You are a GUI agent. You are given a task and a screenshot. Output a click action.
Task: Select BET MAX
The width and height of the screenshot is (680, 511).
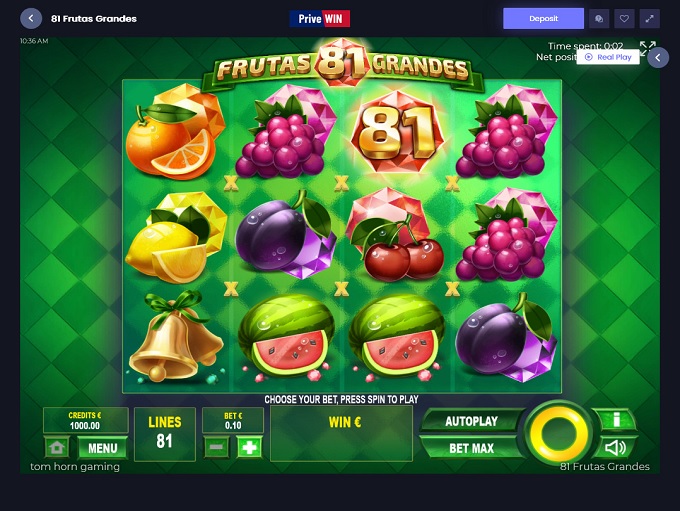471,448
